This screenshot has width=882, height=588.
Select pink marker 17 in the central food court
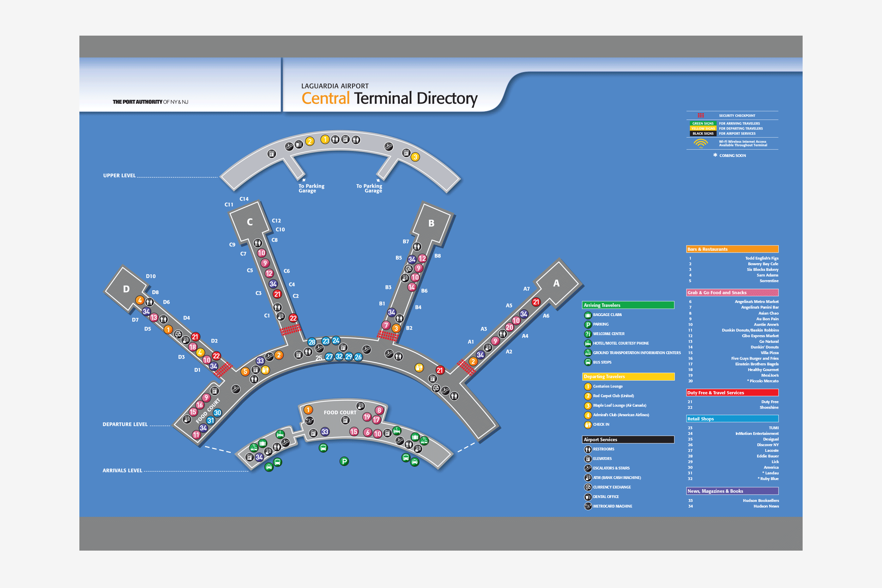[376, 420]
